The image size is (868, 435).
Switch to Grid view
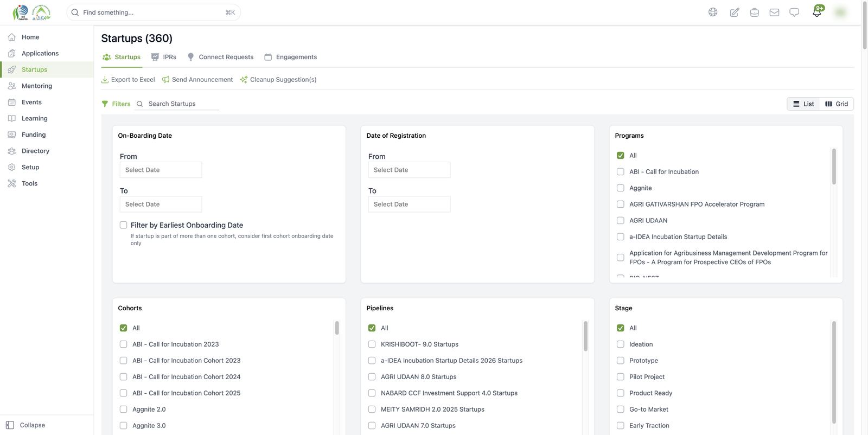(837, 104)
